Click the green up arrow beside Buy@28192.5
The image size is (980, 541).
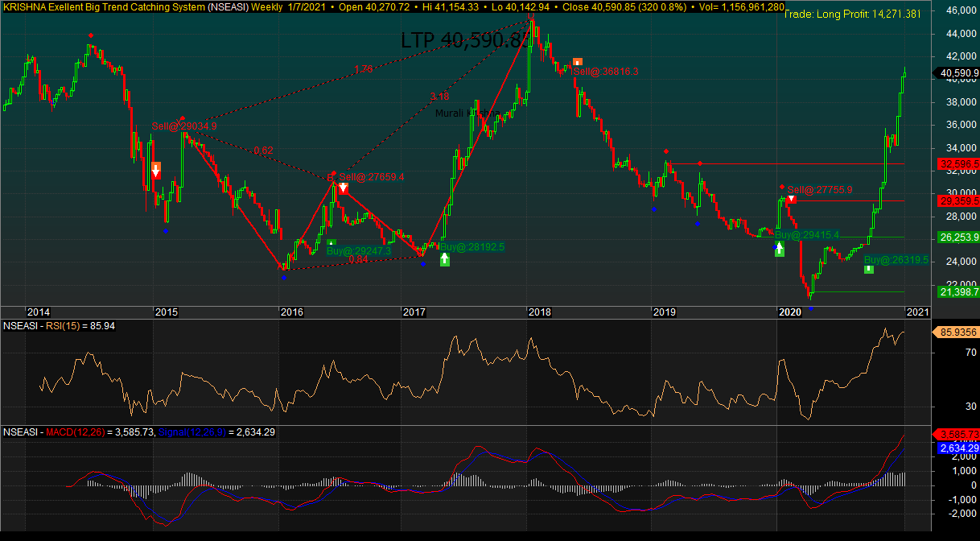pyautogui.click(x=445, y=259)
